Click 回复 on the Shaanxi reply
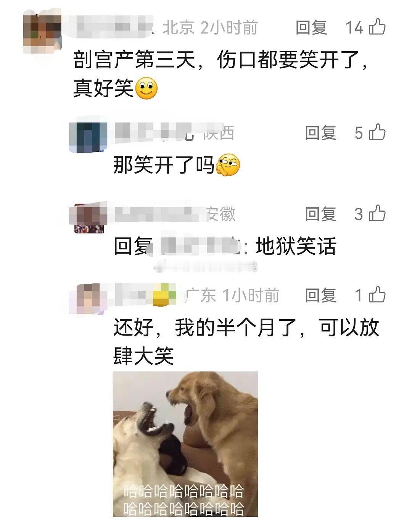 (320, 132)
